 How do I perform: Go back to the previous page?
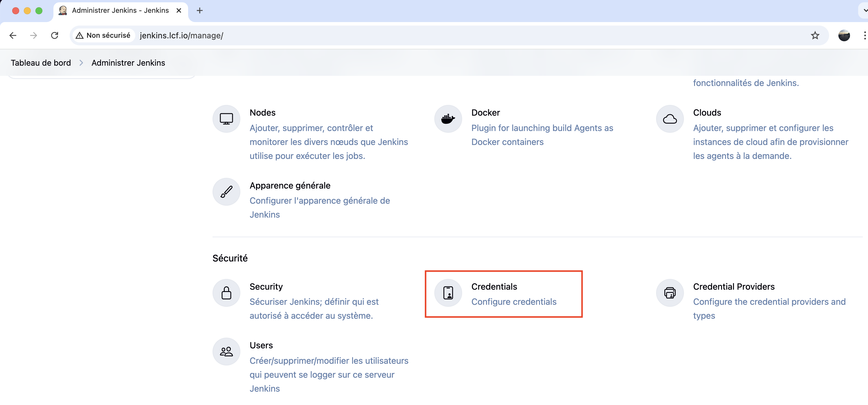[13, 35]
